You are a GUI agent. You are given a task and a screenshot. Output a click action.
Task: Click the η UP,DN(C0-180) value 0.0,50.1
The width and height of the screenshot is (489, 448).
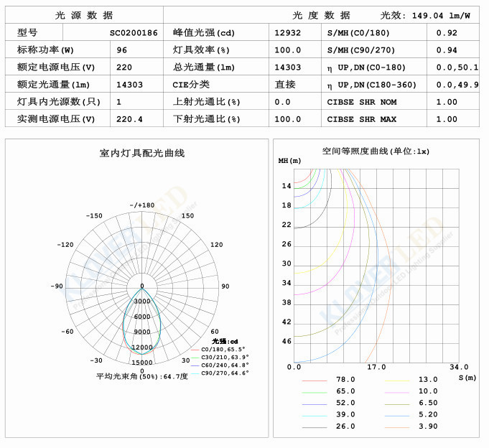coord(457,67)
